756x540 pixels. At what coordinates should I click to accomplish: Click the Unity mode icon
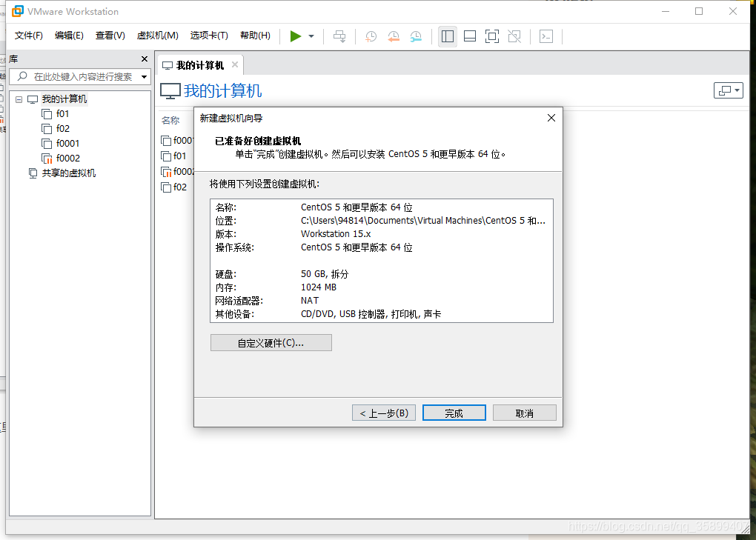514,36
